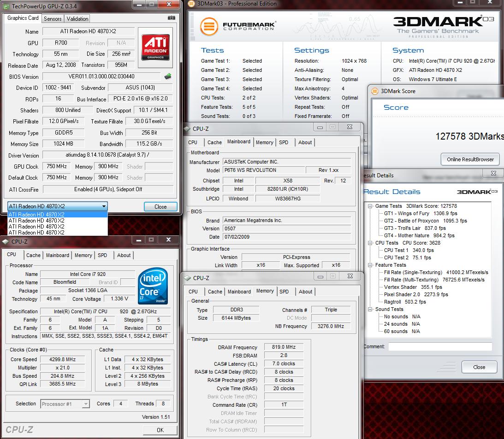The image size is (504, 439).
Task: Select the Graphics Card tab in GPU-Z
Action: click(23, 18)
